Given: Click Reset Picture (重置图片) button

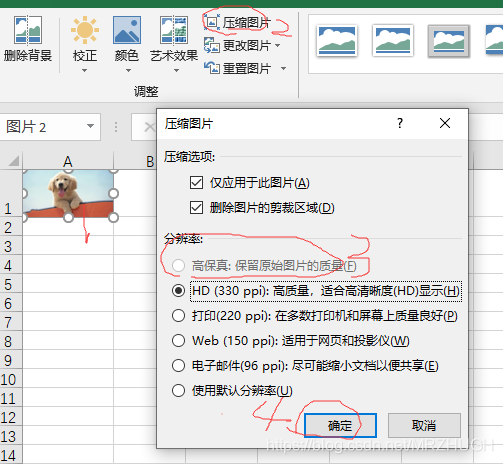Looking at the screenshot, I should (x=237, y=68).
